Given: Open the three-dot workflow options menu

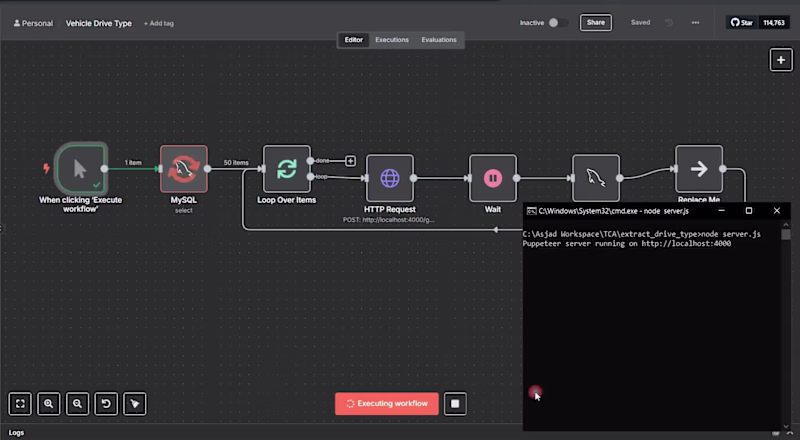Looking at the screenshot, I should pos(695,22).
